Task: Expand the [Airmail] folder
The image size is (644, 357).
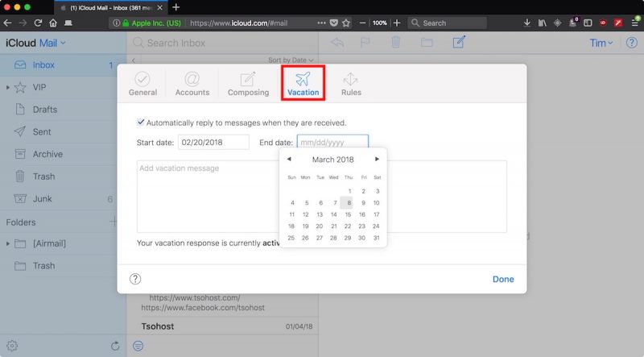Action: point(9,244)
